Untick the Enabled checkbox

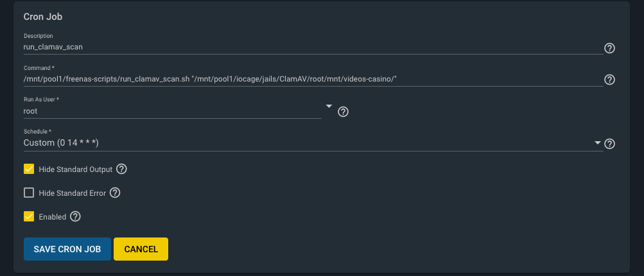click(29, 216)
